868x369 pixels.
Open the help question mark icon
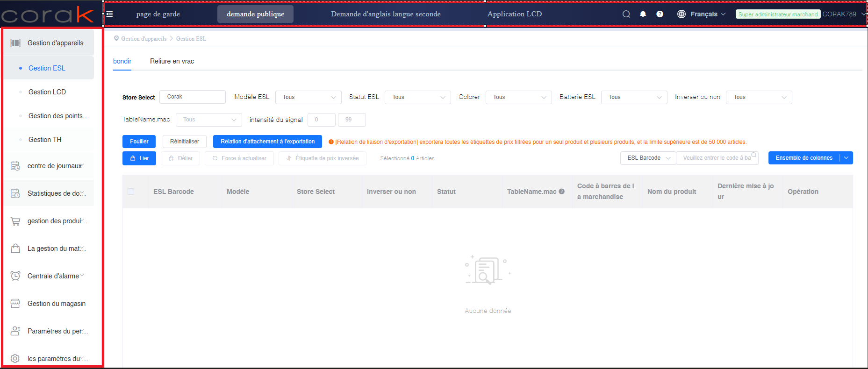(x=660, y=14)
